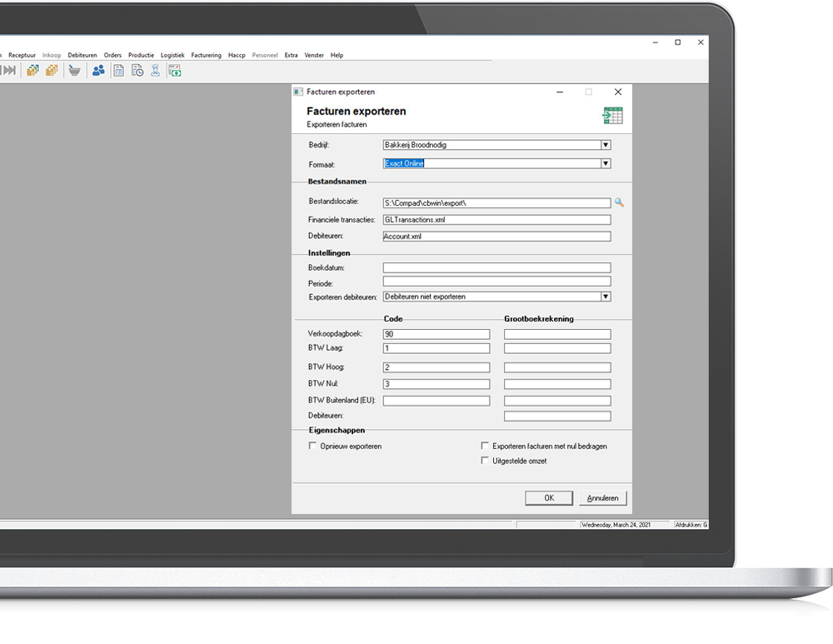
Task: Click the first stacked boxes icon with green
Action: click(32, 70)
